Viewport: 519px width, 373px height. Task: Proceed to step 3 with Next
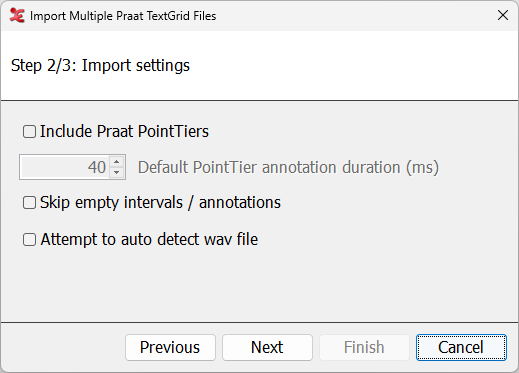[267, 347]
